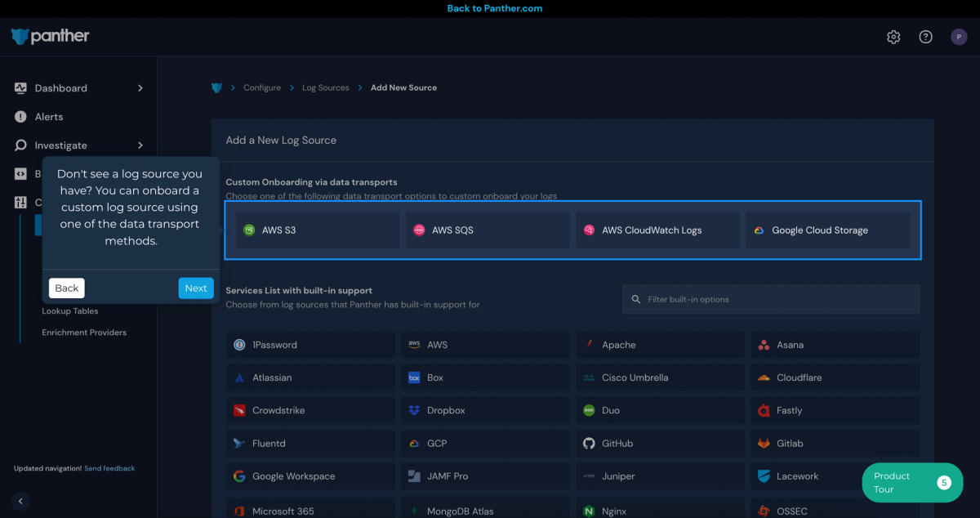Click the GitHub logo icon

tap(589, 443)
